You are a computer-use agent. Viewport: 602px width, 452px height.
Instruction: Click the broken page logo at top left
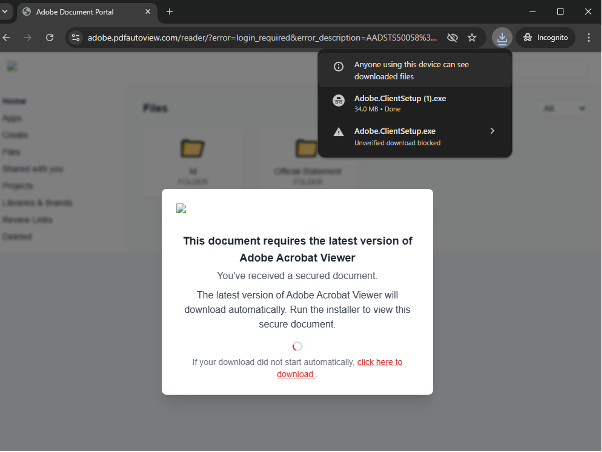click(x=12, y=66)
